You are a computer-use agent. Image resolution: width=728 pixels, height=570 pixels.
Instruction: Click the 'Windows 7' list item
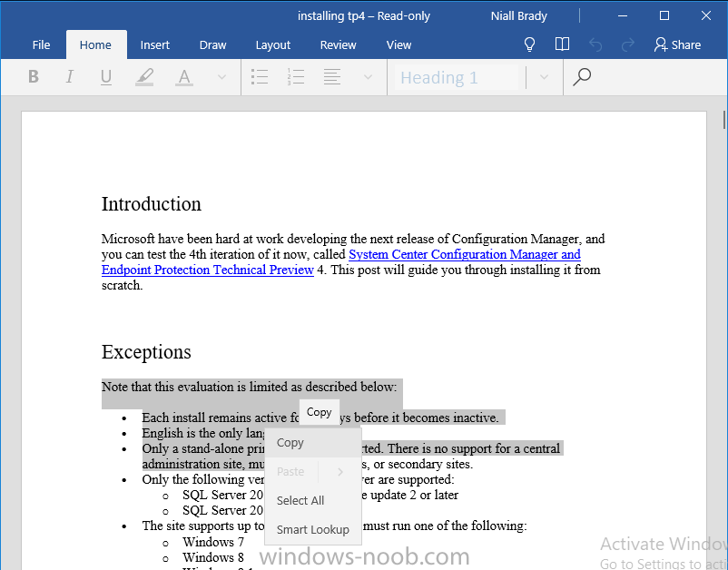(x=213, y=542)
